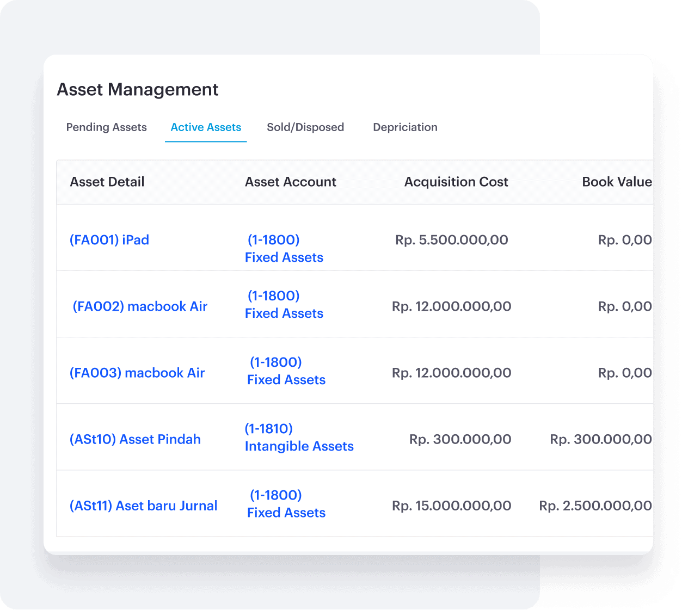The width and height of the screenshot is (688, 616).
Task: Click Fixed Assets account for Aset baru Jurnal
Action: click(286, 504)
